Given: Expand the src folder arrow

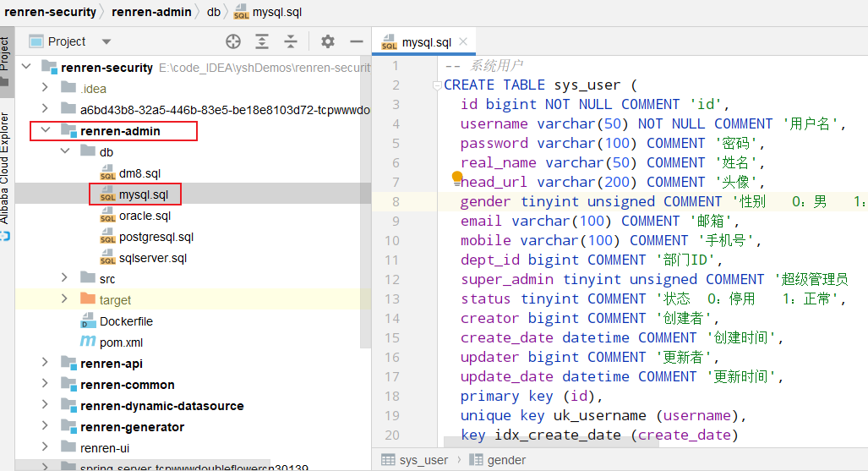Looking at the screenshot, I should click(x=65, y=277).
